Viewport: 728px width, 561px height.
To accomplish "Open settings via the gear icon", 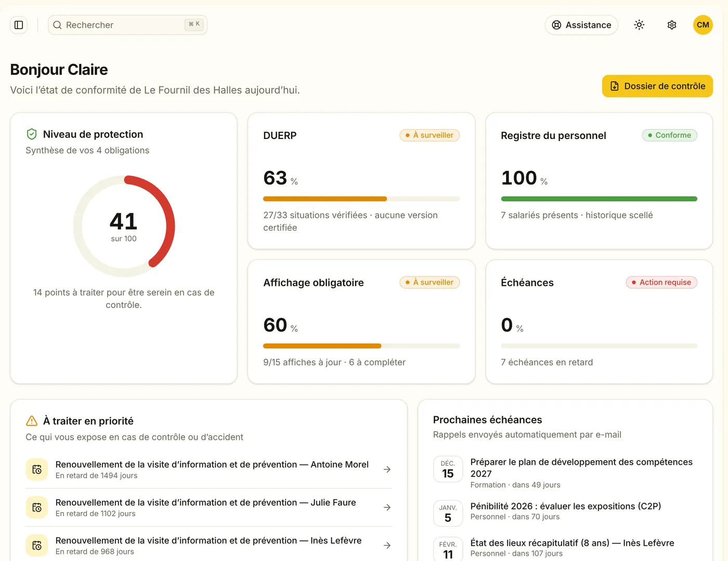I will [672, 25].
